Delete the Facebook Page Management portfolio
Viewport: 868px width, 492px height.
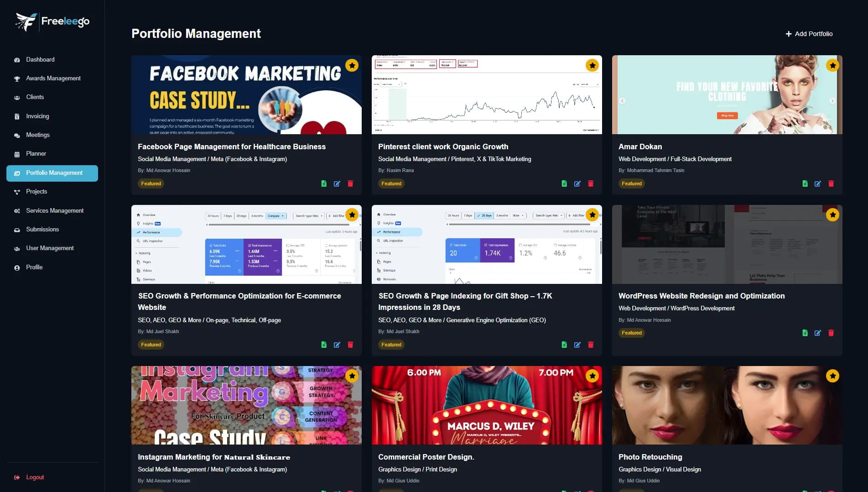(x=350, y=183)
